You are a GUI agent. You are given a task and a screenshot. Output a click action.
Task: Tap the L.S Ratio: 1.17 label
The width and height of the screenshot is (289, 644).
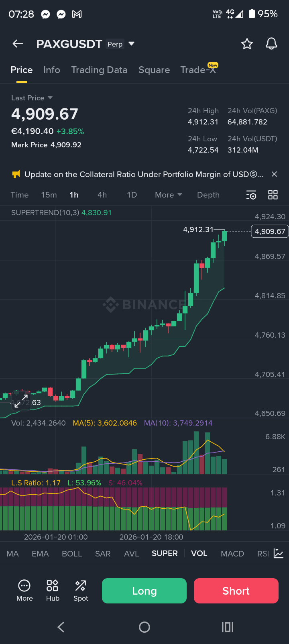[36, 483]
